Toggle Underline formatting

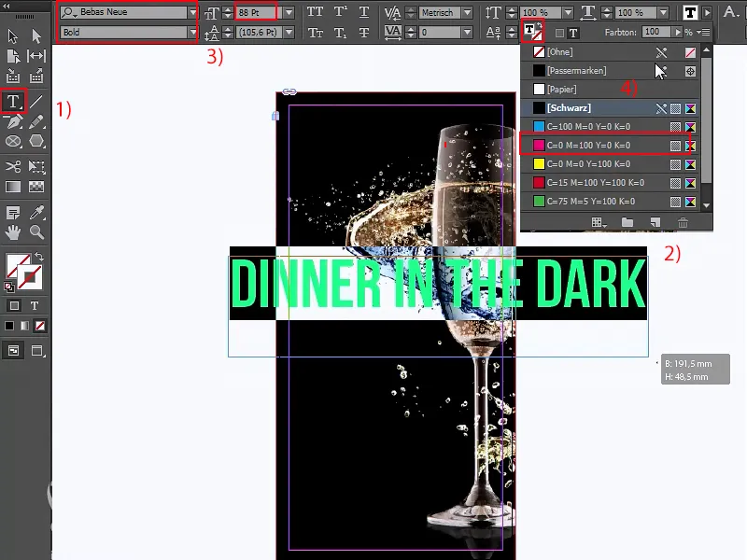click(x=364, y=12)
